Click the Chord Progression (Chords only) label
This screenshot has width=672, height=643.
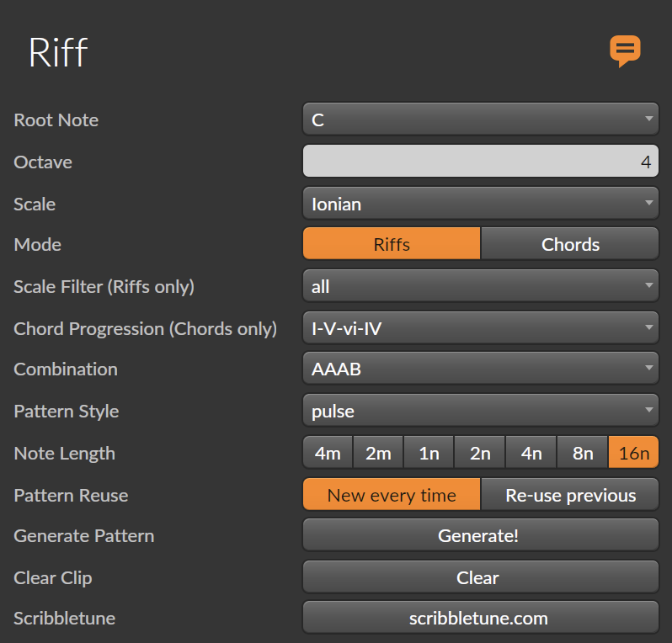pyautogui.click(x=146, y=328)
